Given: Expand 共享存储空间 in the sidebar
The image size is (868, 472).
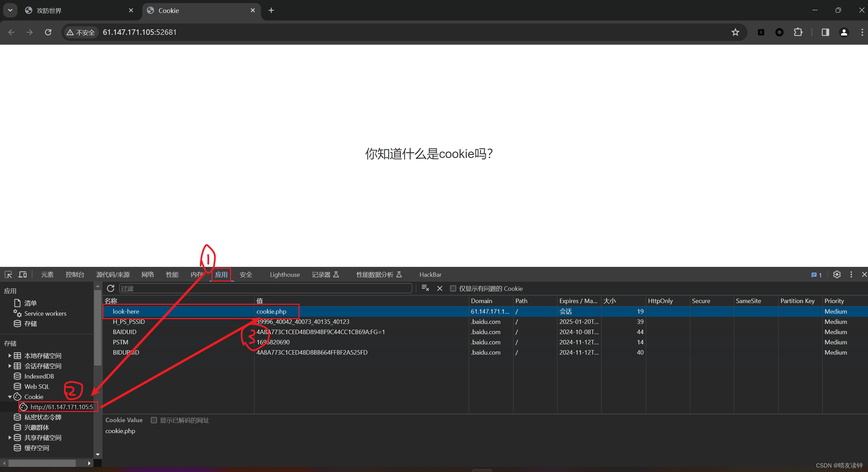Looking at the screenshot, I should coord(9,438).
